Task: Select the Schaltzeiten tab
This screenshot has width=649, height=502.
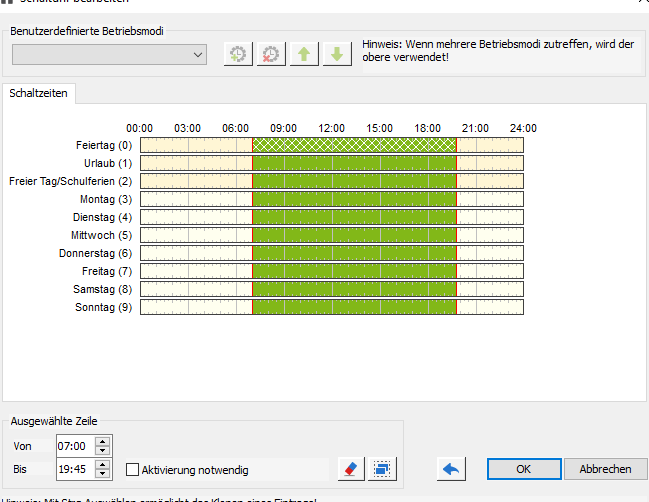Action: point(38,93)
